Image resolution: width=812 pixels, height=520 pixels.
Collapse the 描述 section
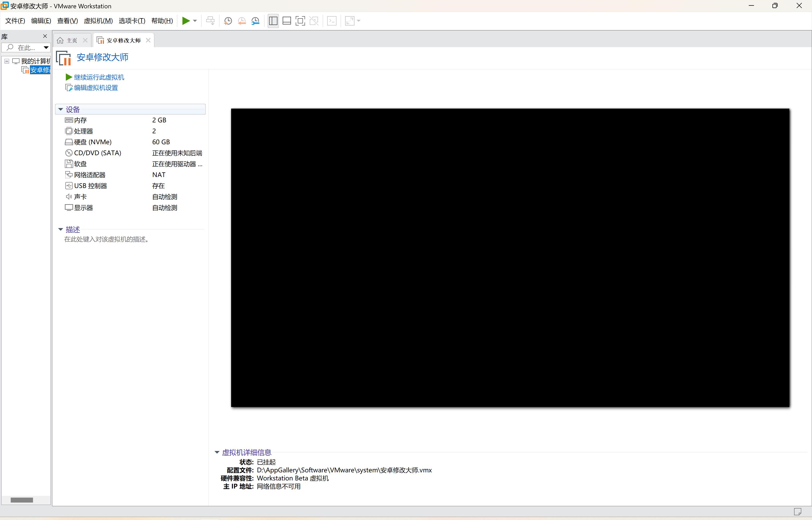tap(61, 229)
